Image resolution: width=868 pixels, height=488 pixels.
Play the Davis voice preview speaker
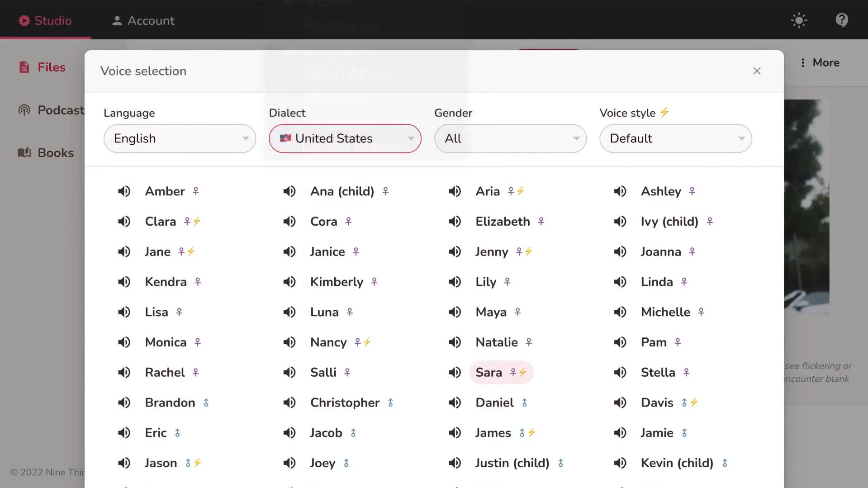(620, 403)
